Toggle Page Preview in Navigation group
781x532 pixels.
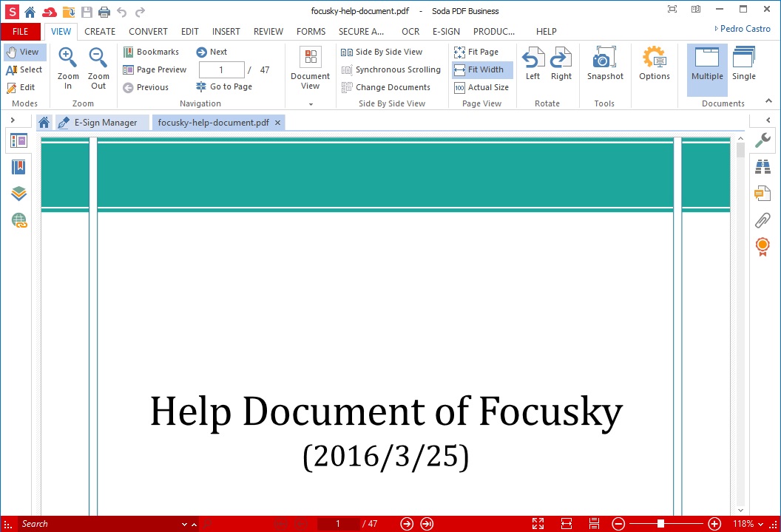point(155,69)
